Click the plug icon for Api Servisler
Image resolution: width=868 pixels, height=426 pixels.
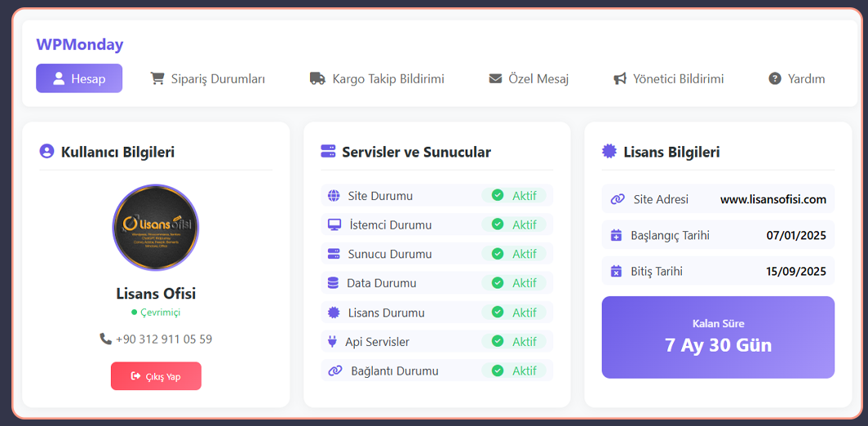332,342
